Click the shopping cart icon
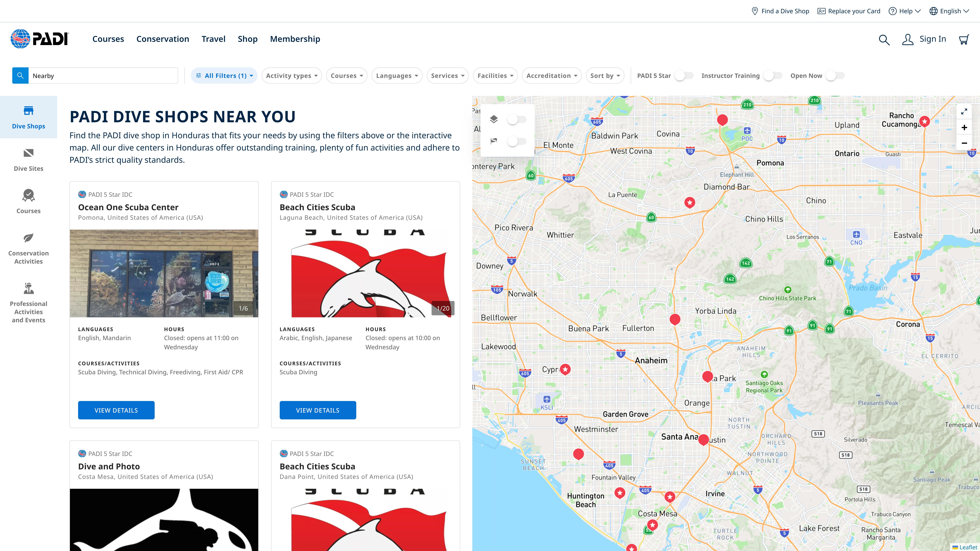The height and width of the screenshot is (551, 980). point(964,40)
